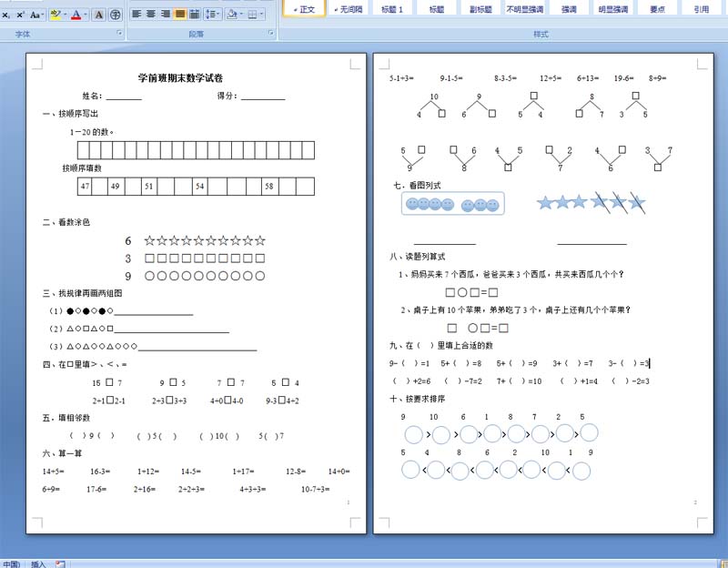
Task: Click the document title 学前班期末数学试卷
Action: click(180, 77)
